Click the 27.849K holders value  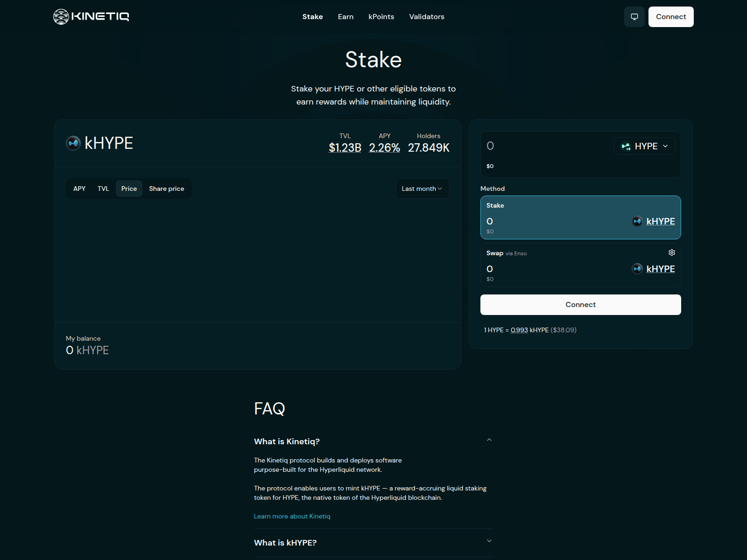click(x=429, y=147)
